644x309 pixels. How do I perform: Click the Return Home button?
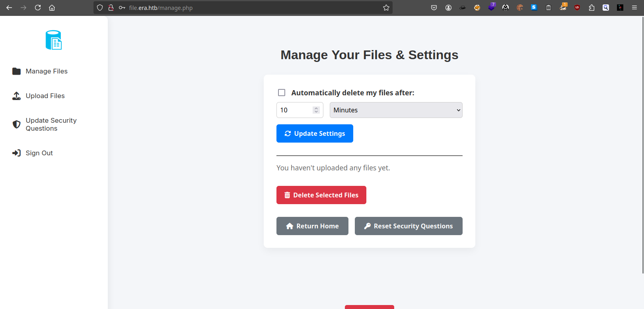[312, 226]
